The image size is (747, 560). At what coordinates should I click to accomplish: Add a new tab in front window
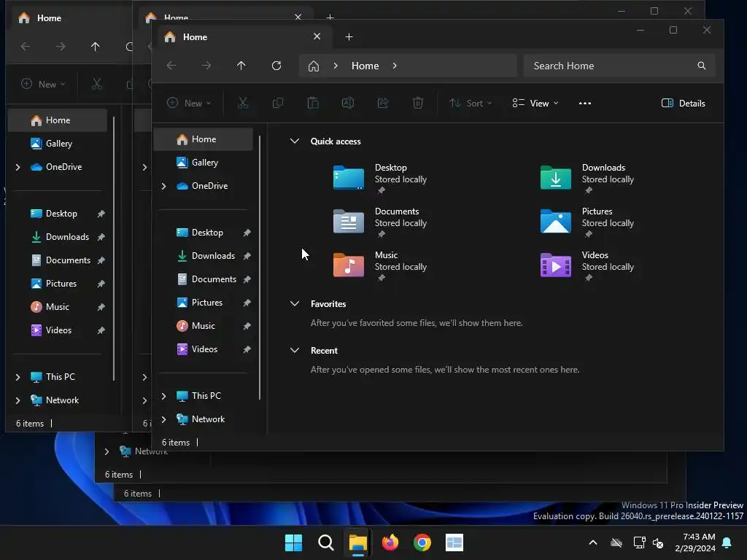pos(349,37)
